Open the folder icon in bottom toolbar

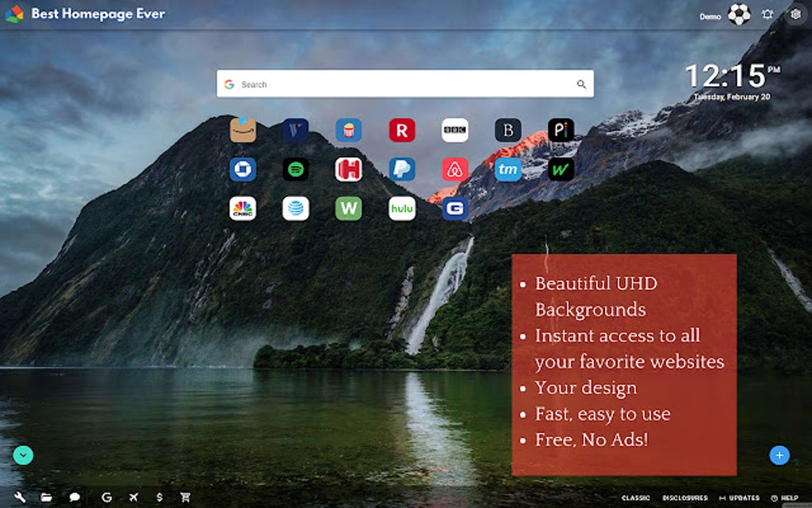pos(47,497)
